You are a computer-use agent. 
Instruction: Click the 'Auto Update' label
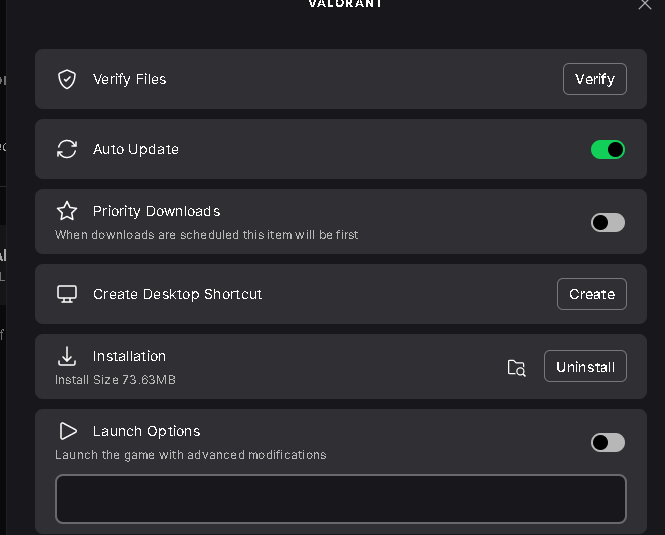pyautogui.click(x=136, y=149)
